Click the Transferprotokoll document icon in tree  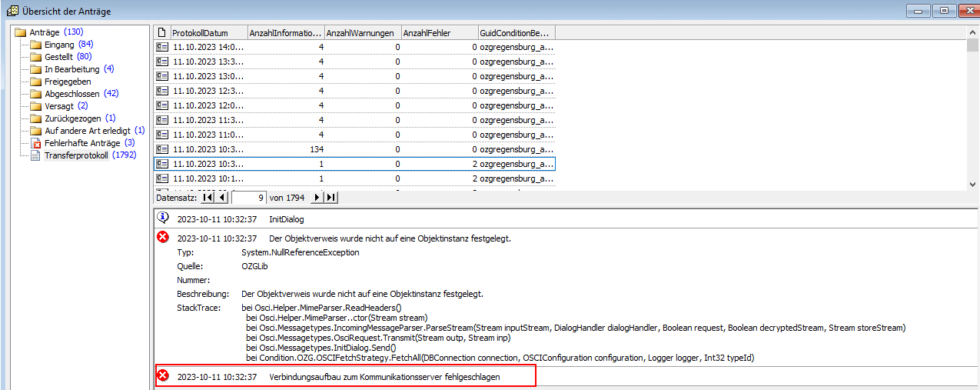tap(35, 155)
